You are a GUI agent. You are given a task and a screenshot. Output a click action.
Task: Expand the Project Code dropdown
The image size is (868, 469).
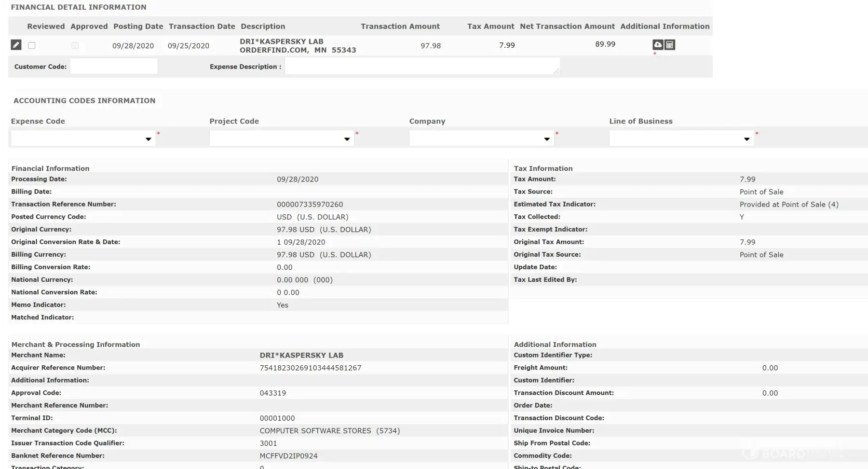click(282, 139)
